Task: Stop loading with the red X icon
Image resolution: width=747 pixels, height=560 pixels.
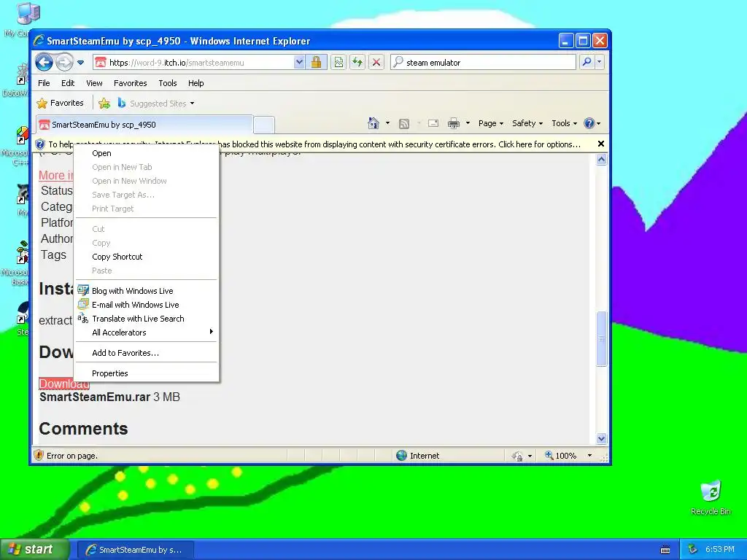Action: (376, 63)
